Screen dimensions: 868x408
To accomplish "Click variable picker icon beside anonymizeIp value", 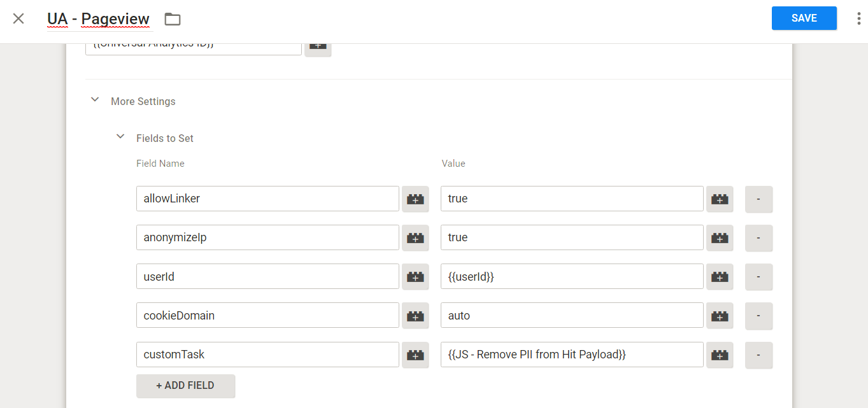I will (720, 237).
